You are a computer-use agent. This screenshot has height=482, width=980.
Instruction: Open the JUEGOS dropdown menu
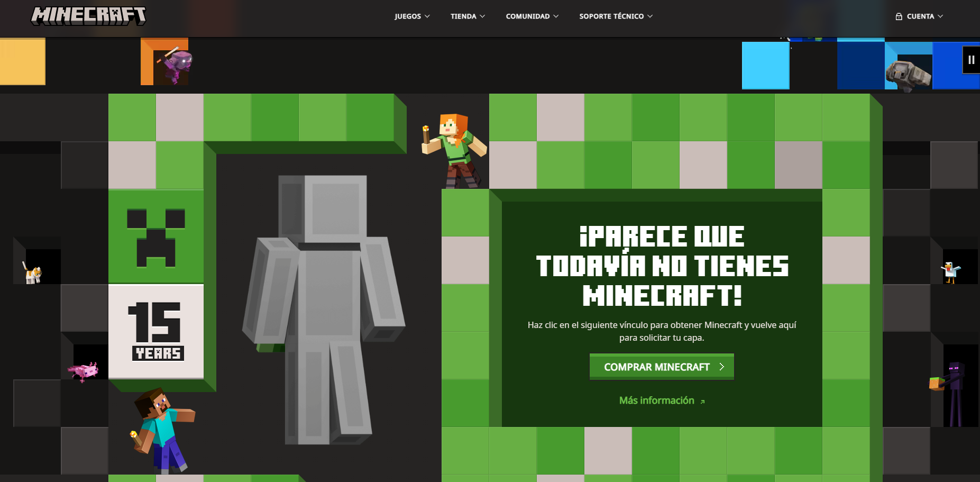tap(412, 16)
